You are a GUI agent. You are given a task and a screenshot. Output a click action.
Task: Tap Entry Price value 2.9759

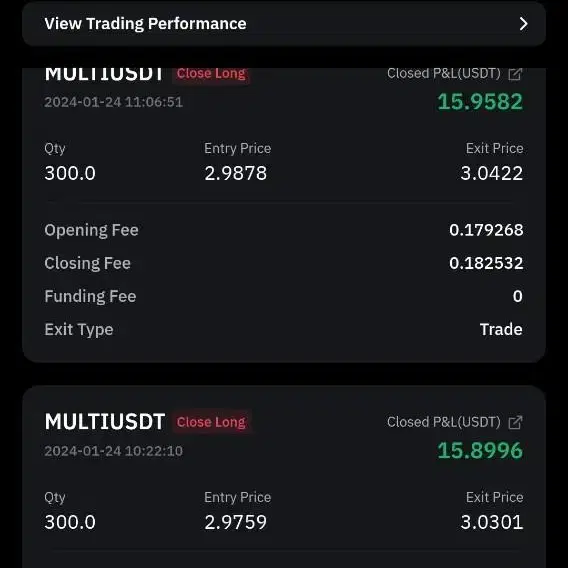235,522
